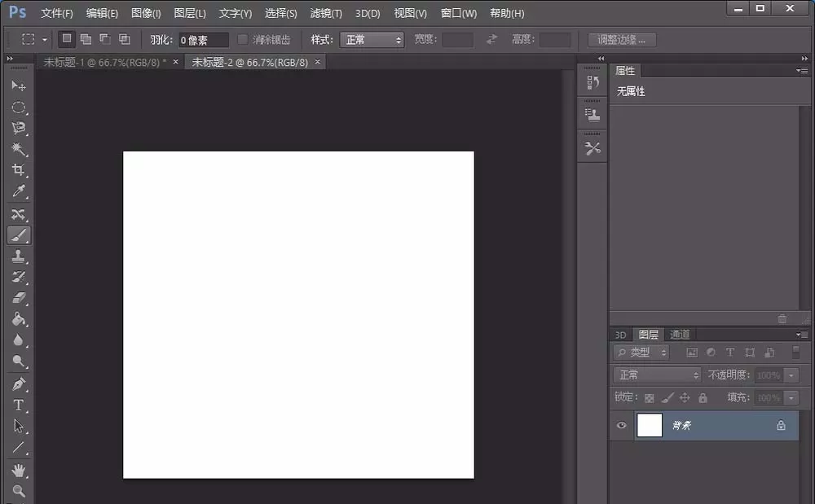Click the swap width and height icon
Viewport: 815px width, 504px height.
[491, 39]
